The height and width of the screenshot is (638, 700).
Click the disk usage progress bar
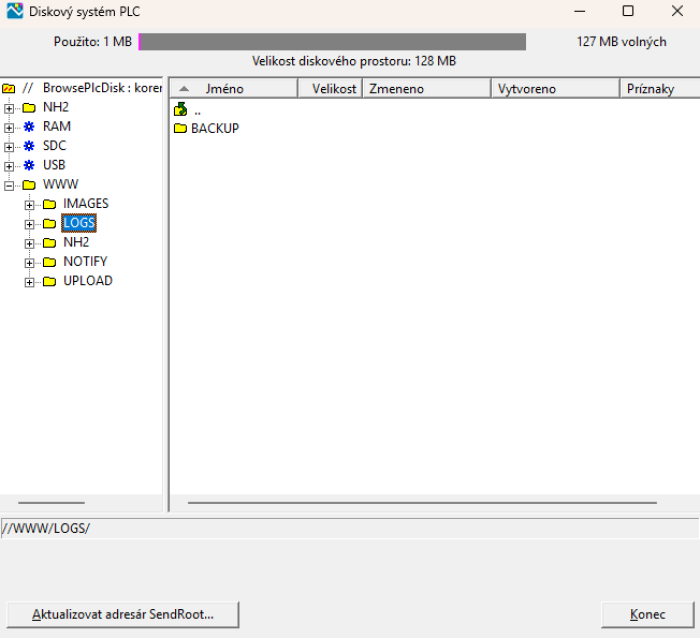point(332,42)
